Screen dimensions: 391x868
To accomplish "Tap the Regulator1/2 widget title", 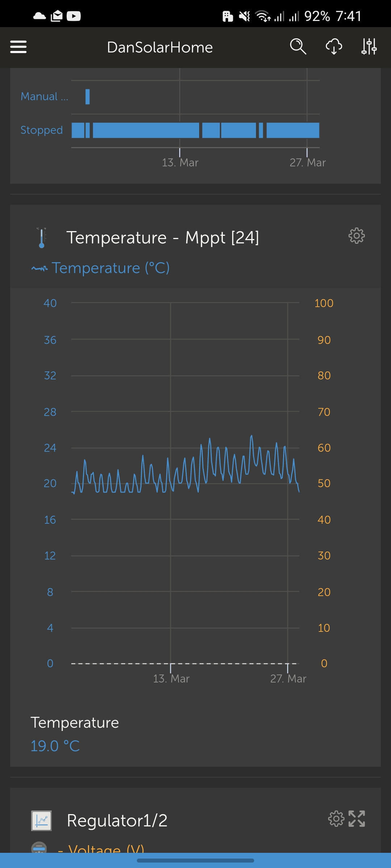I will click(x=117, y=820).
